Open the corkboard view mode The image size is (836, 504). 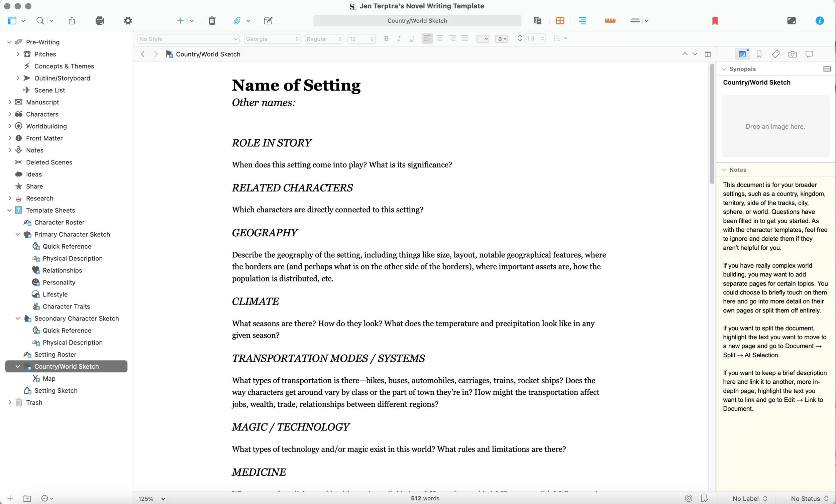tap(560, 21)
